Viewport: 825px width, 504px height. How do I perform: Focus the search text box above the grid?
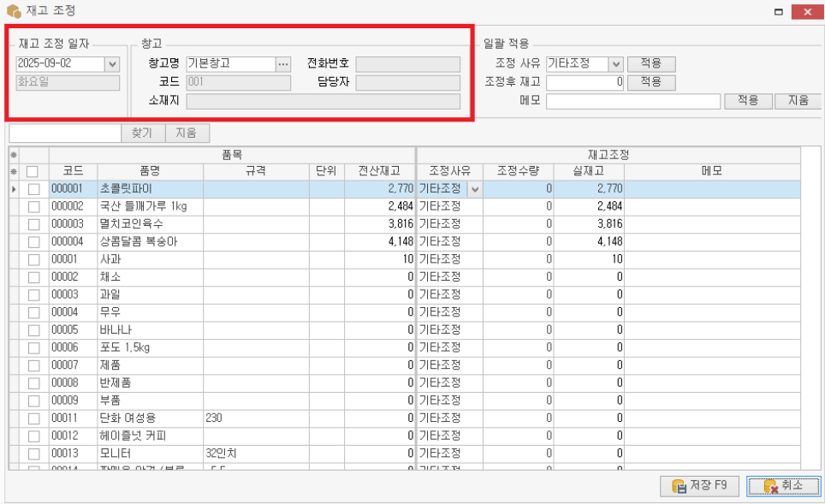point(65,133)
